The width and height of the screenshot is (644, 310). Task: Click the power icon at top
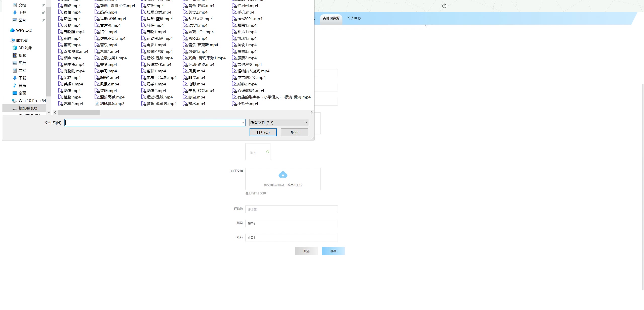pyautogui.click(x=444, y=6)
